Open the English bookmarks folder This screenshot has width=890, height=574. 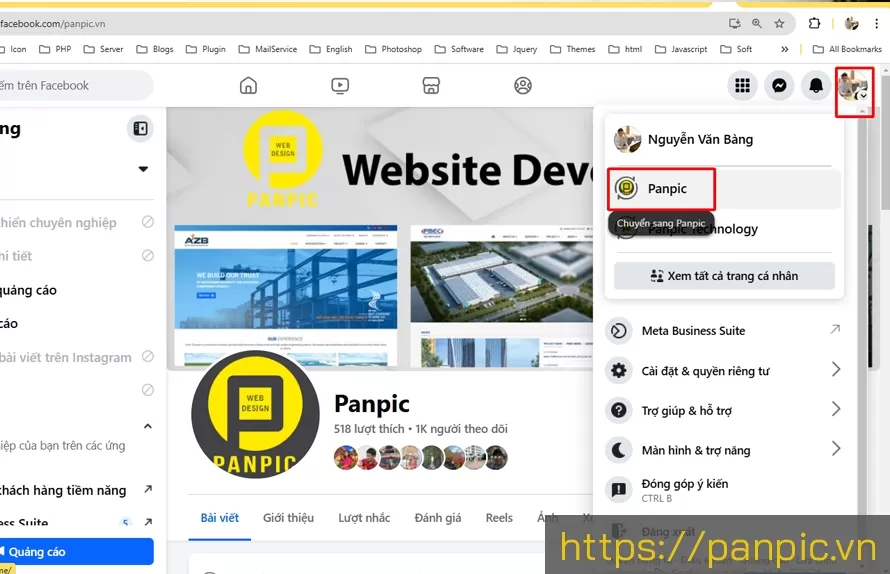(x=331, y=49)
